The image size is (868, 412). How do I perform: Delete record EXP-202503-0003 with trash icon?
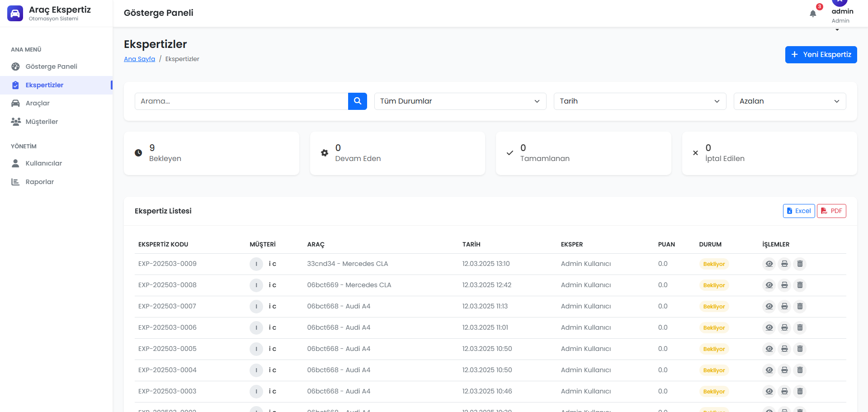tap(800, 392)
